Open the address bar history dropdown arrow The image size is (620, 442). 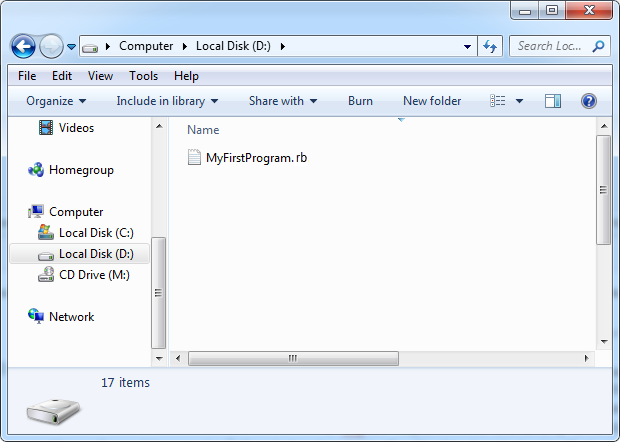point(468,46)
